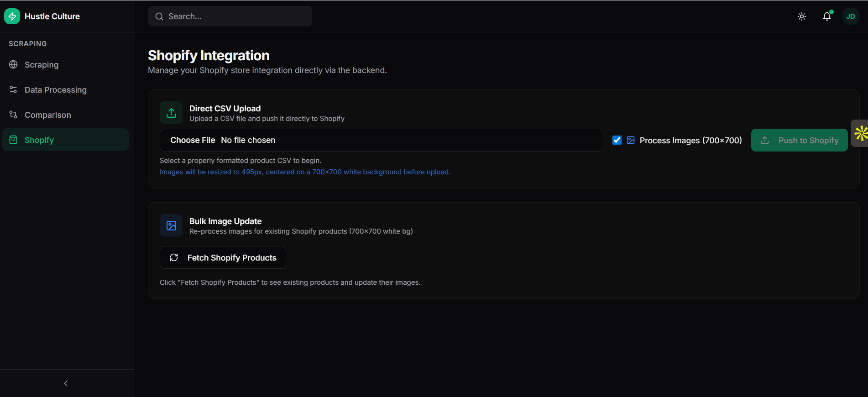Open the Comparison page
The image size is (868, 397).
[66, 115]
